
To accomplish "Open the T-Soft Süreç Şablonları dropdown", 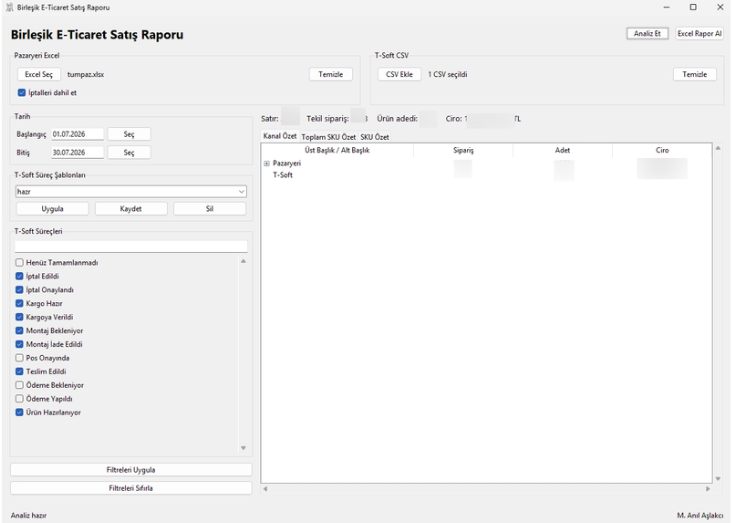I will [131, 191].
